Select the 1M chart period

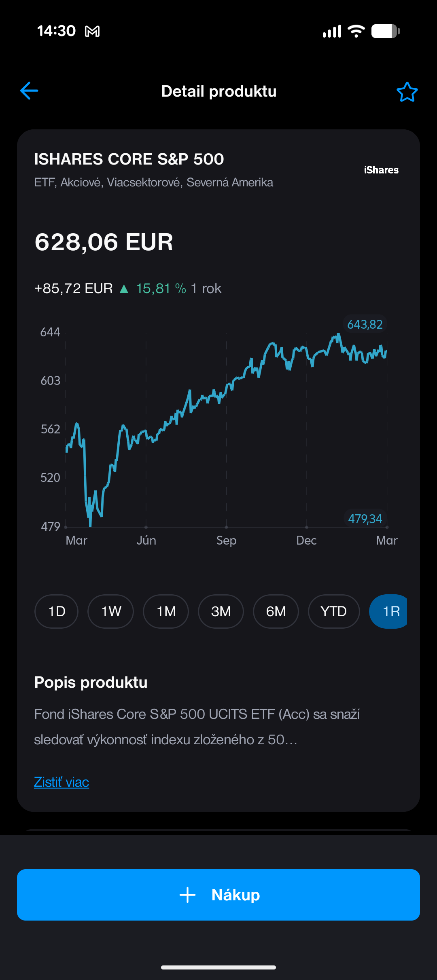[x=166, y=611]
